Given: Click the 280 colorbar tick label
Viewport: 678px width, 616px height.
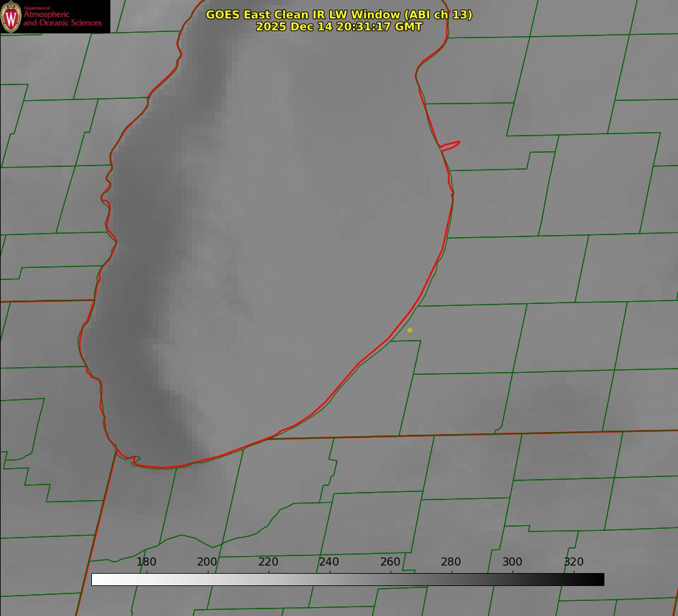Looking at the screenshot, I should (x=451, y=562).
